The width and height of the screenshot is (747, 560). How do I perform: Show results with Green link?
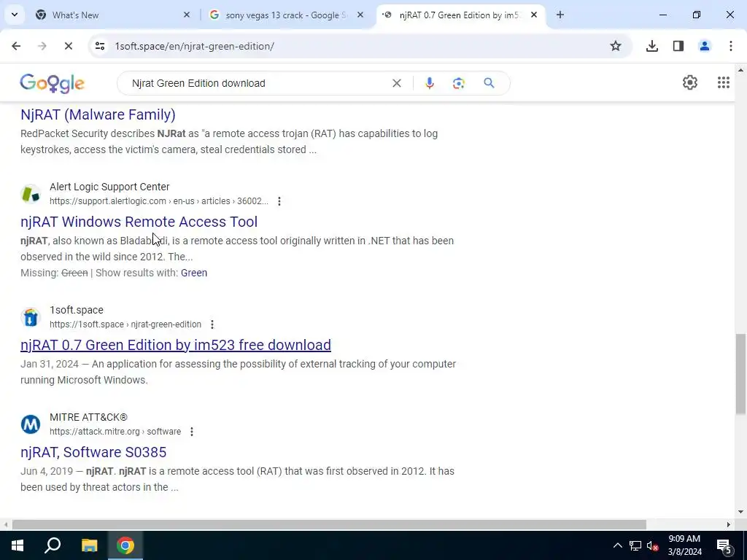[x=194, y=273]
